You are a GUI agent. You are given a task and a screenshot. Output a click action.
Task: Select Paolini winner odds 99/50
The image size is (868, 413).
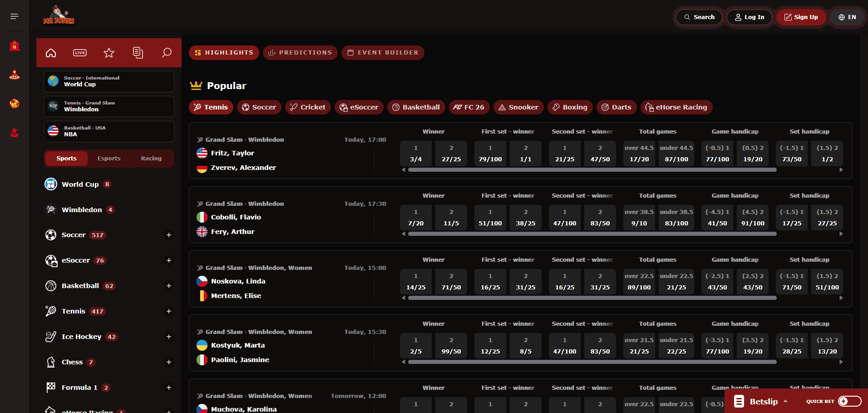451,346
